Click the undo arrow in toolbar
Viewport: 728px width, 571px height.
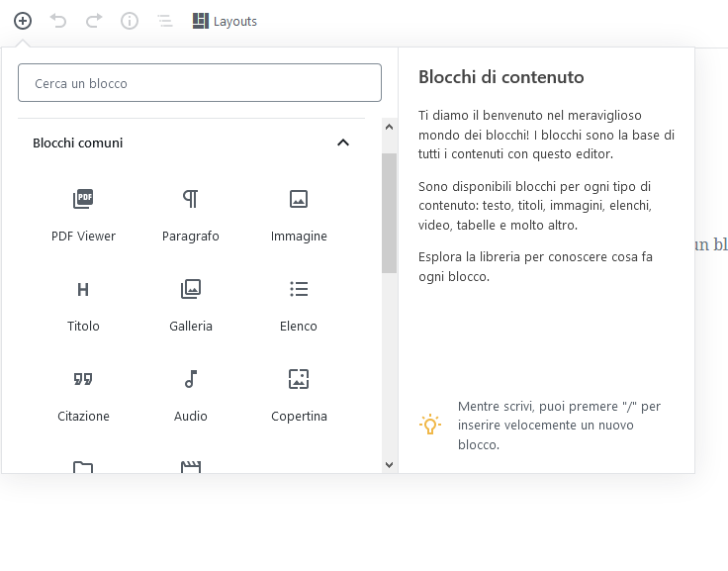pos(58,21)
